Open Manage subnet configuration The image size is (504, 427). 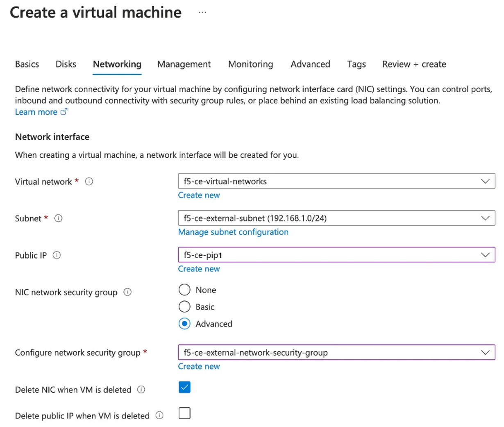click(x=233, y=232)
